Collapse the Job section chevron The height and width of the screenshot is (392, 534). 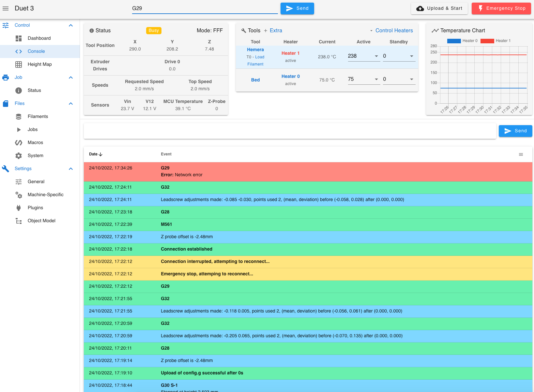pyautogui.click(x=71, y=77)
